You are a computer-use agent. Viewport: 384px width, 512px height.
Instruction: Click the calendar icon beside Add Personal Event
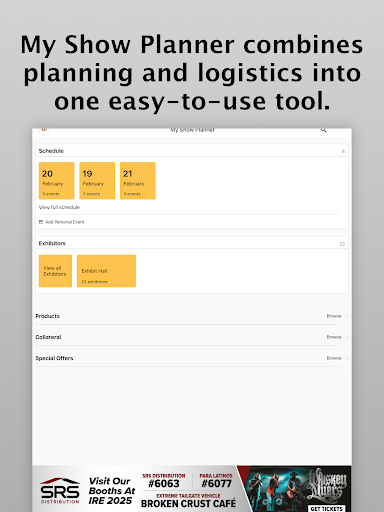[41, 222]
